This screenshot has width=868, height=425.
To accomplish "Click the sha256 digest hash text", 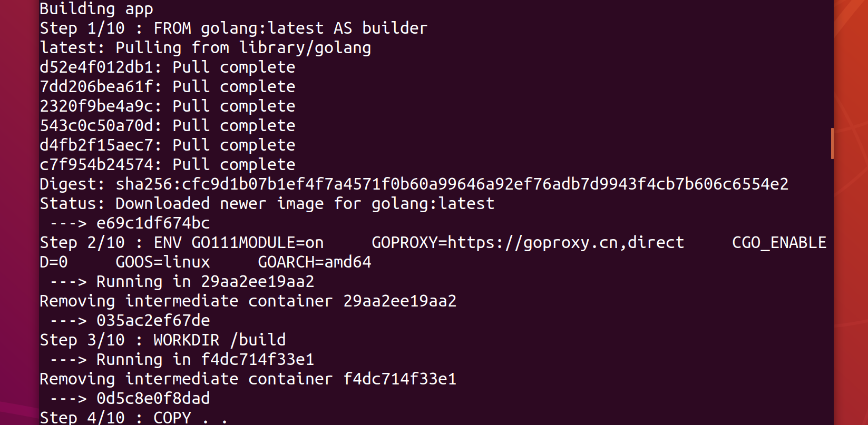I will [x=452, y=184].
